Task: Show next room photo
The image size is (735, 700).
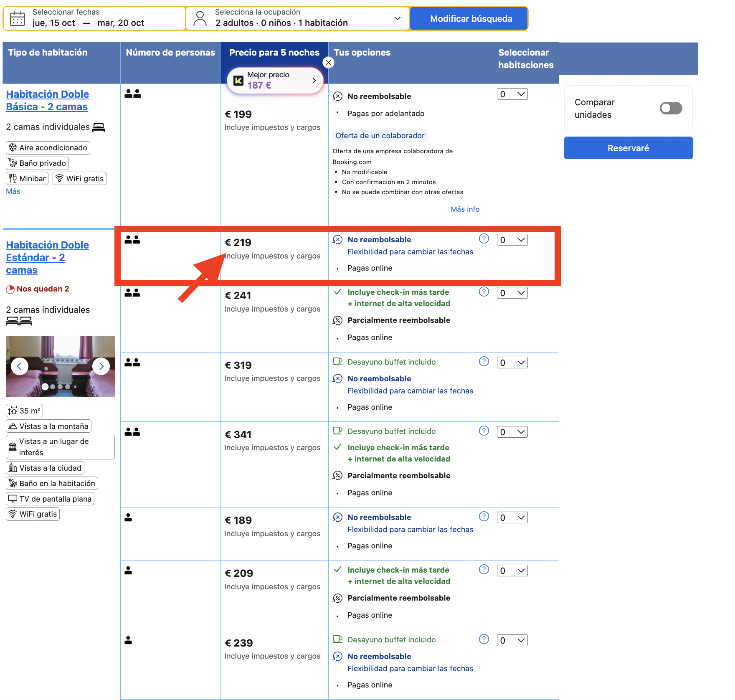Action: [101, 366]
